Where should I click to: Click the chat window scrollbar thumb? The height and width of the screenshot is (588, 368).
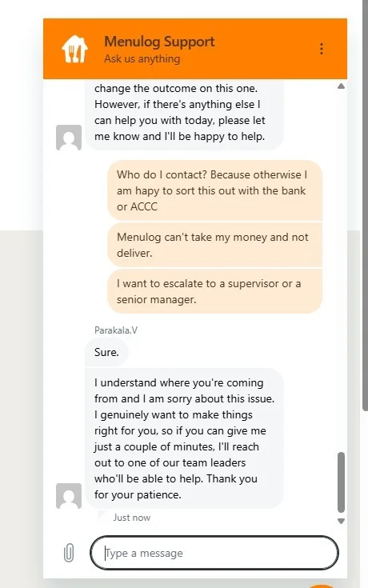[x=341, y=482]
